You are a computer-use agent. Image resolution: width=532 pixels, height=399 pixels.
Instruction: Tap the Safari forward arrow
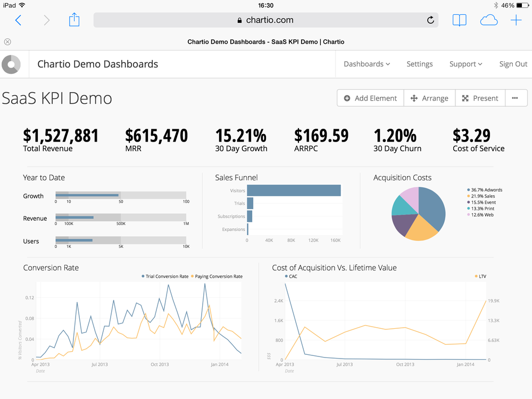pyautogui.click(x=46, y=20)
